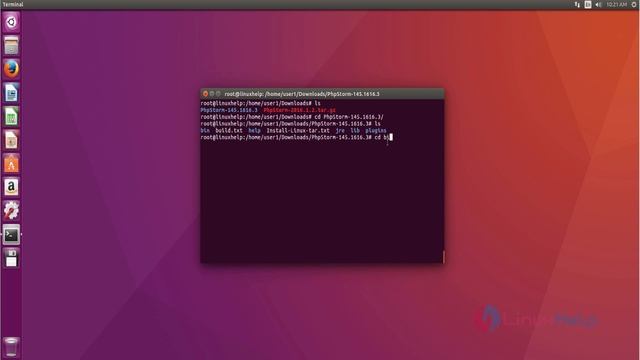Select the Terminal icon in the launcher
This screenshot has width=640, height=360.
pos(11,235)
